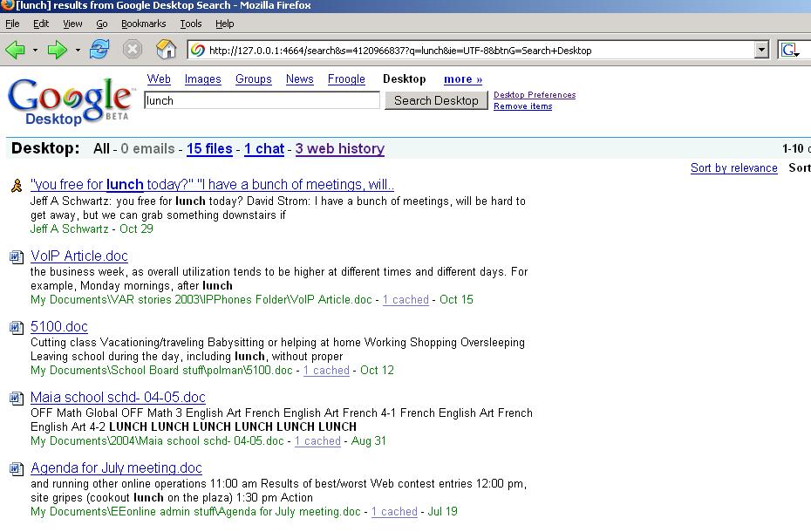Screen dimensions: 811x532
Task: Open the News search link
Action: point(299,79)
